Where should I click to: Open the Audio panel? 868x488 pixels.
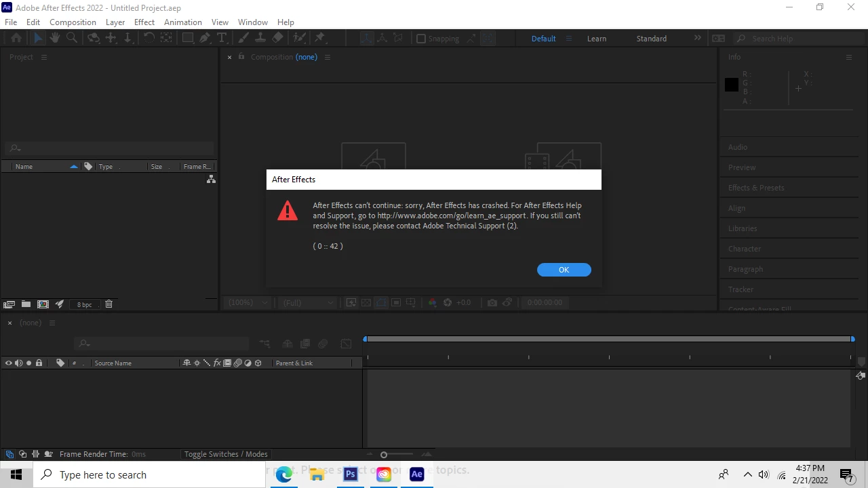738,147
